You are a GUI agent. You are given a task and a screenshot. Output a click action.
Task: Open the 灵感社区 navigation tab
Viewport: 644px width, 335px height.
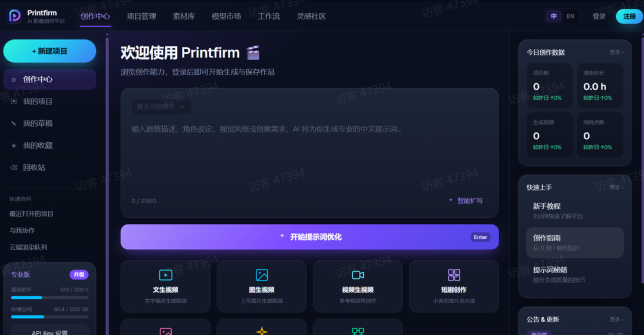click(x=311, y=17)
